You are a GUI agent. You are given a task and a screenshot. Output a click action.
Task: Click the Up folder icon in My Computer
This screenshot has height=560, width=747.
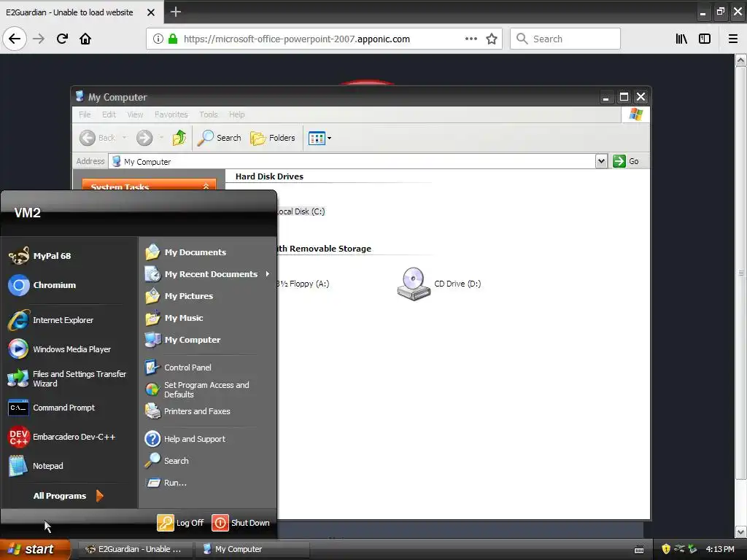coord(179,138)
